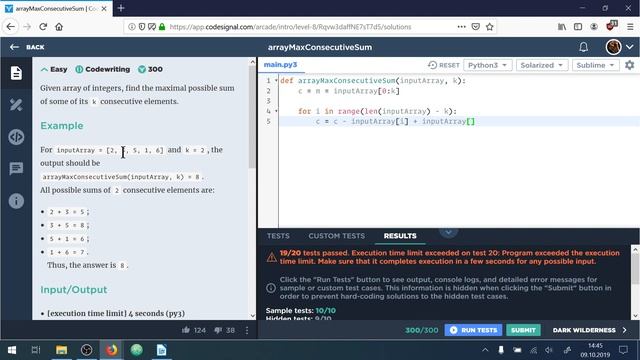Open the comments sidebar icon
Screen dimensions: 640x360
point(16,169)
